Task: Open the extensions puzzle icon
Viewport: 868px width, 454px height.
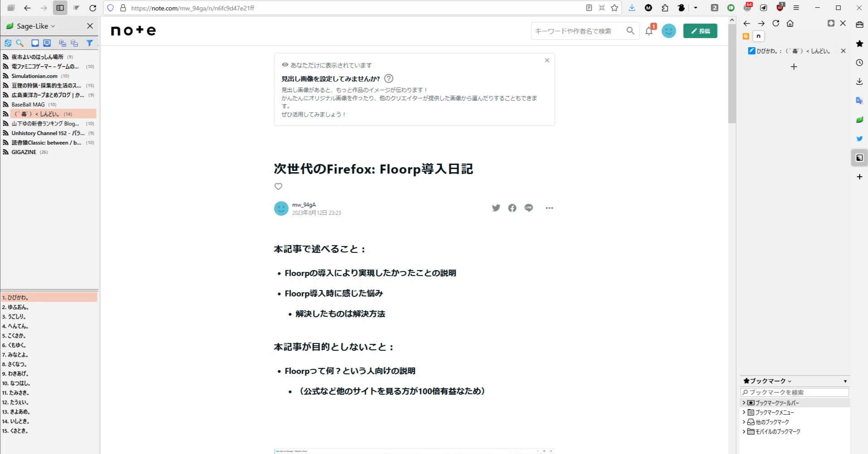Action: 665,8
